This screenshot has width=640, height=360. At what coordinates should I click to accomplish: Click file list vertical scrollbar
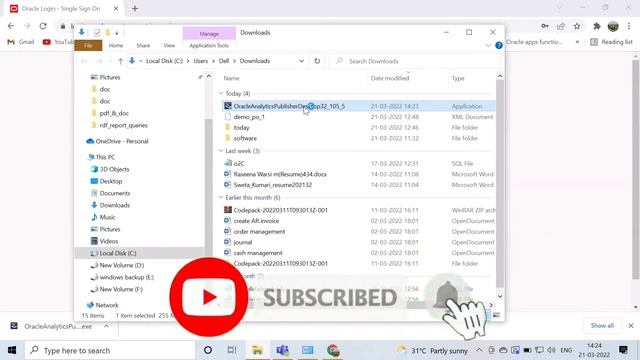click(x=500, y=184)
